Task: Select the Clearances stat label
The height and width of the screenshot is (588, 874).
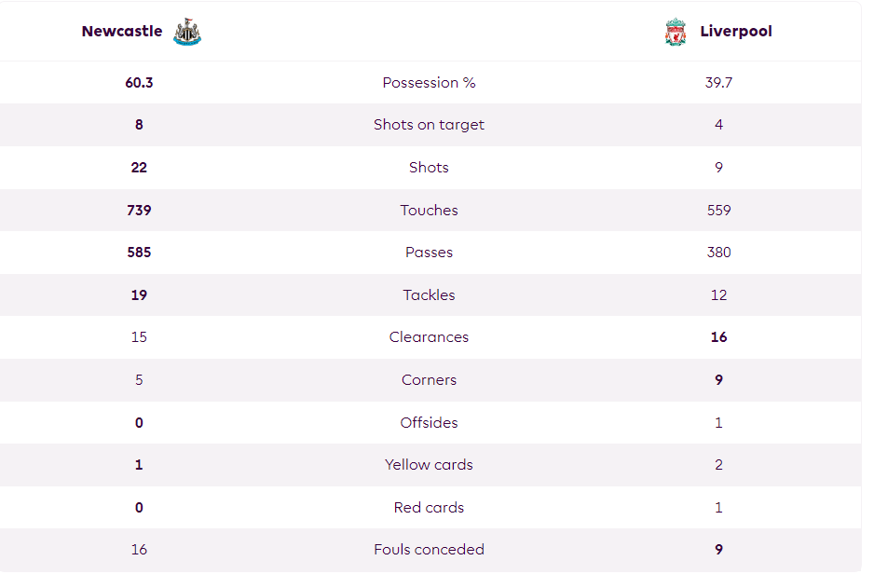Action: (x=429, y=337)
